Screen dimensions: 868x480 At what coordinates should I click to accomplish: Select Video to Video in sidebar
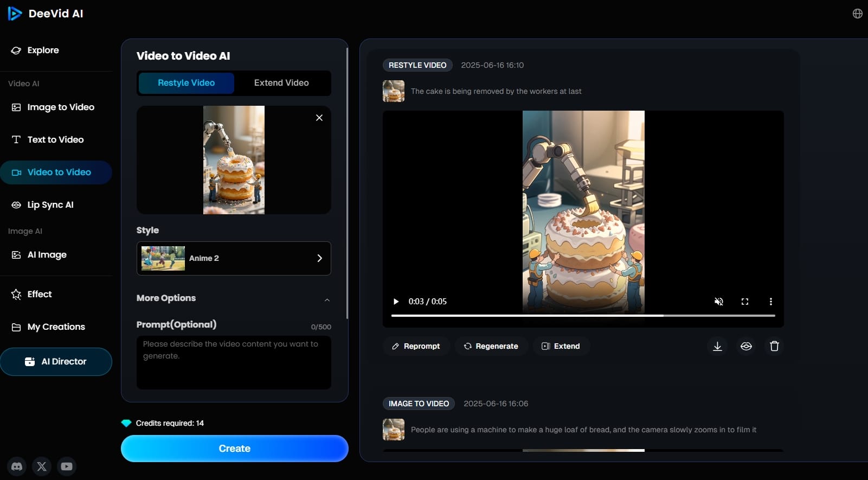[56, 172]
